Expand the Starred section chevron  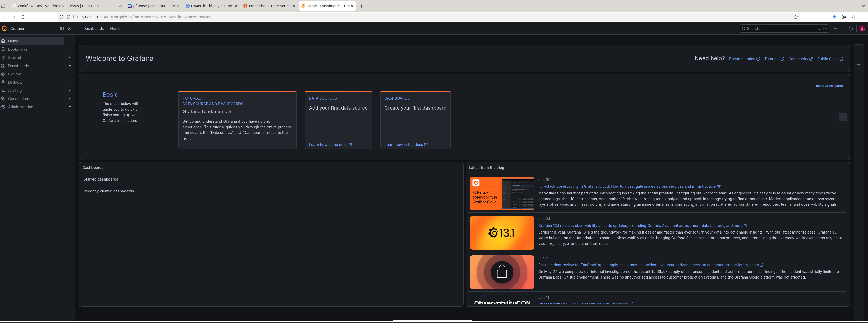[x=70, y=58]
